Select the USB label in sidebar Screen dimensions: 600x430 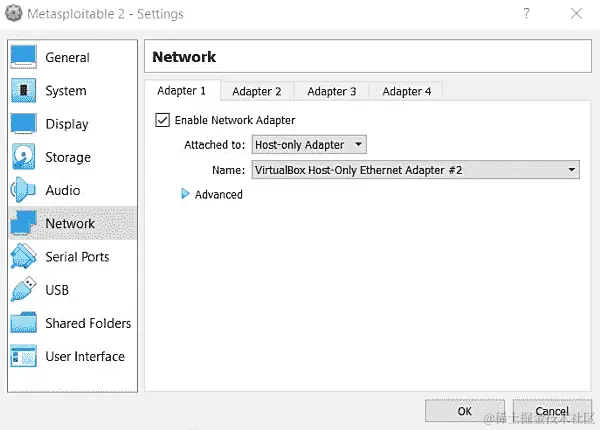[x=57, y=290]
